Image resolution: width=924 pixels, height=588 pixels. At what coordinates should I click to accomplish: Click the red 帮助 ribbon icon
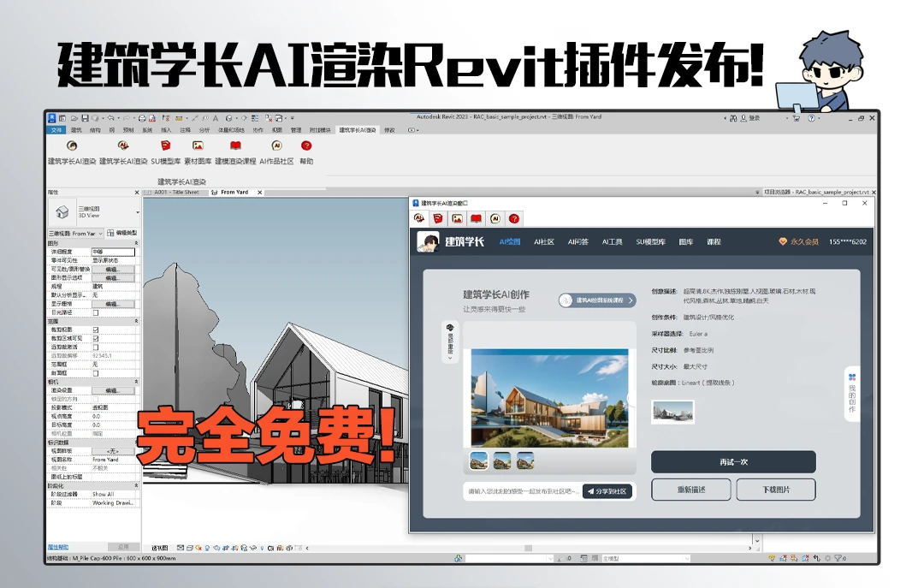pos(306,146)
